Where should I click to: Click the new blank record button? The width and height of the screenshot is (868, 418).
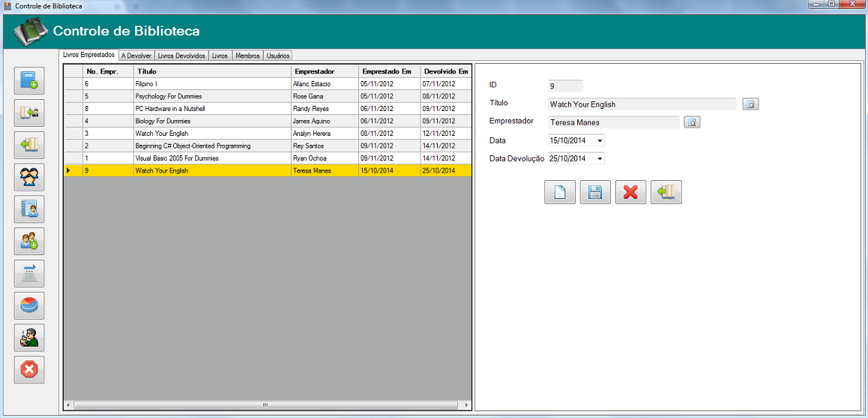click(x=560, y=192)
